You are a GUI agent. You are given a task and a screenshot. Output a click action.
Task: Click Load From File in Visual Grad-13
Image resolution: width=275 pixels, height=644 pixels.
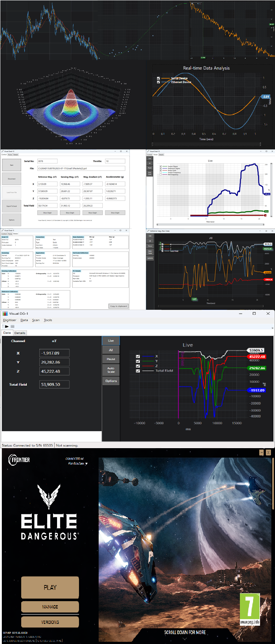(12, 192)
